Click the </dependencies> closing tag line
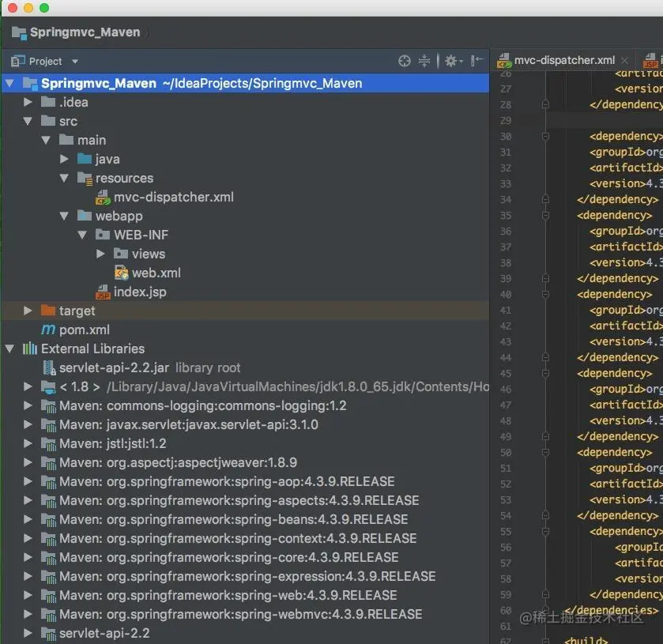Screen dimensions: 663x644 611,610
